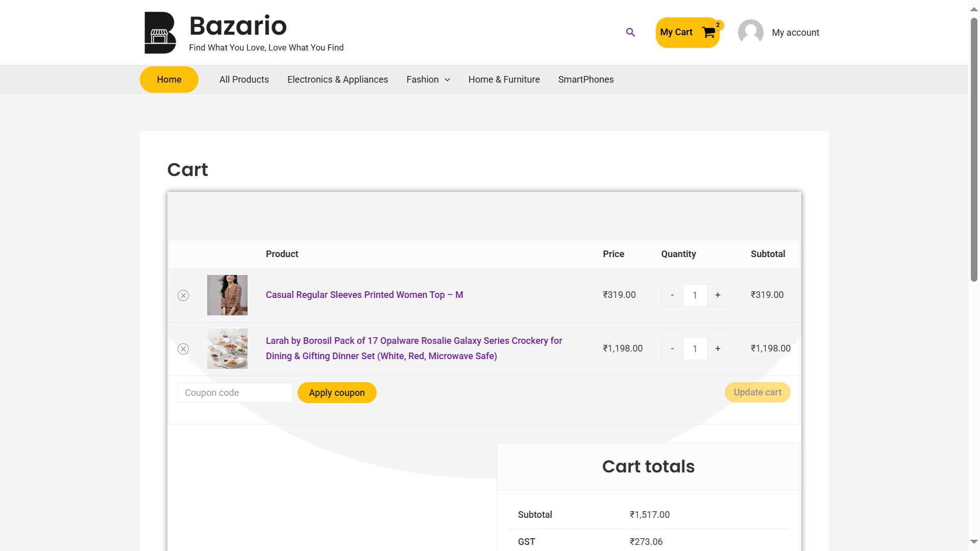Decrease quantity of the Larah dinner set
The height and width of the screenshot is (551, 980).
pyautogui.click(x=672, y=349)
